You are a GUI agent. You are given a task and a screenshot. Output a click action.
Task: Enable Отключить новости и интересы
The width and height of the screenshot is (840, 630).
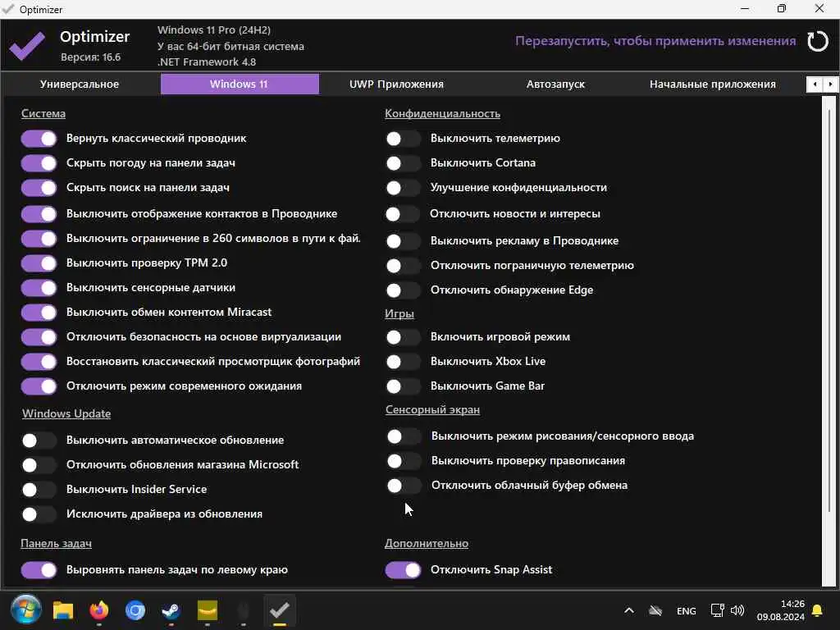pyautogui.click(x=403, y=214)
